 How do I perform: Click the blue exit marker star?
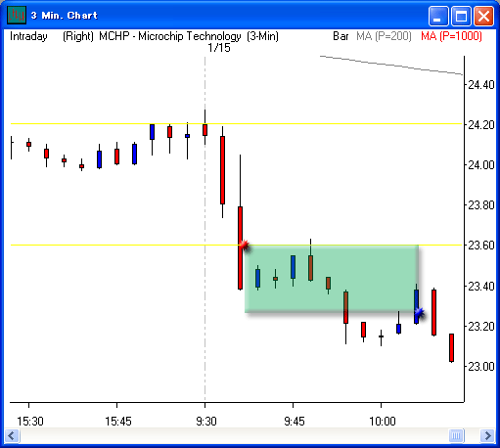pyautogui.click(x=419, y=313)
